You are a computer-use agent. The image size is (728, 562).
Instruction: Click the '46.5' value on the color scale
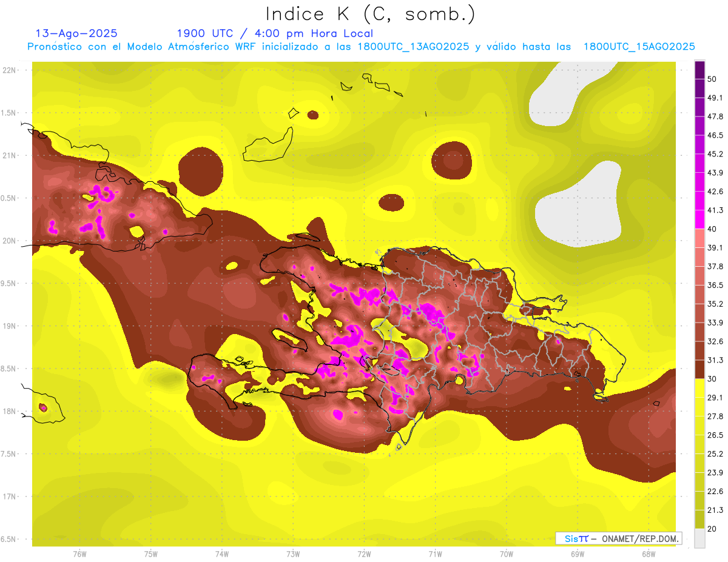pos(715,135)
